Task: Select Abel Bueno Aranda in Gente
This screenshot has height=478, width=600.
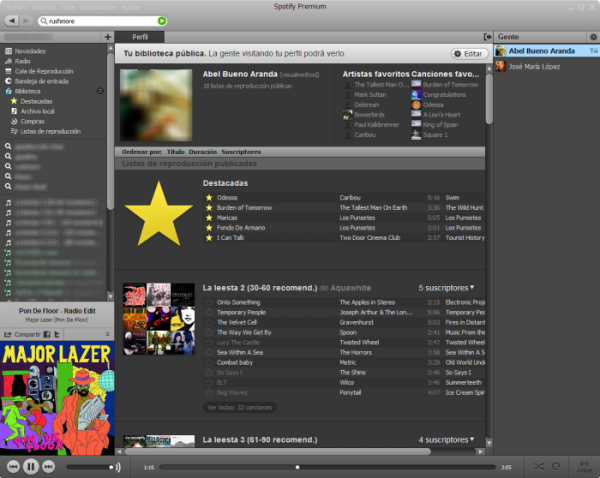Action: click(x=547, y=51)
